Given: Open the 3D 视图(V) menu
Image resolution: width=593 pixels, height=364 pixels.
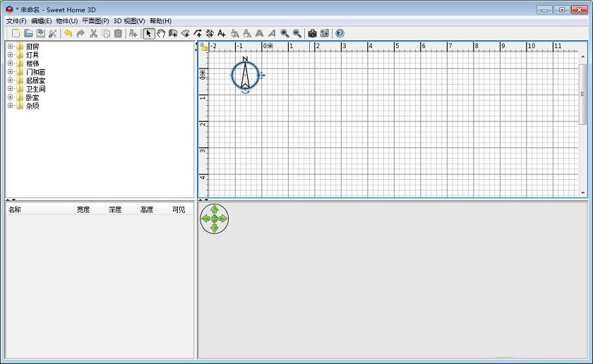Looking at the screenshot, I should tap(128, 21).
